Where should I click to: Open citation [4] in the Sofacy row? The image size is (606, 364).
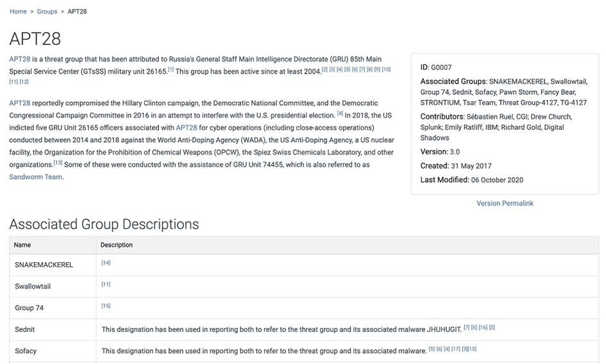tap(447, 349)
